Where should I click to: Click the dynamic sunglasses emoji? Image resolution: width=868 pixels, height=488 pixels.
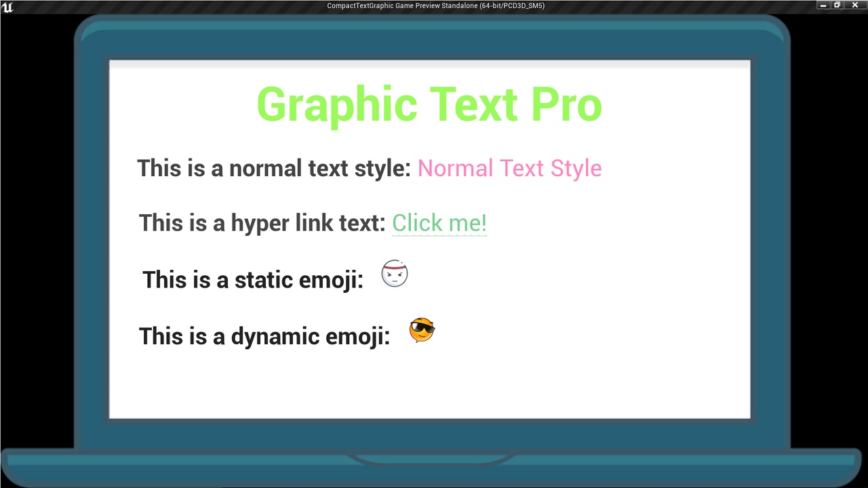(422, 331)
